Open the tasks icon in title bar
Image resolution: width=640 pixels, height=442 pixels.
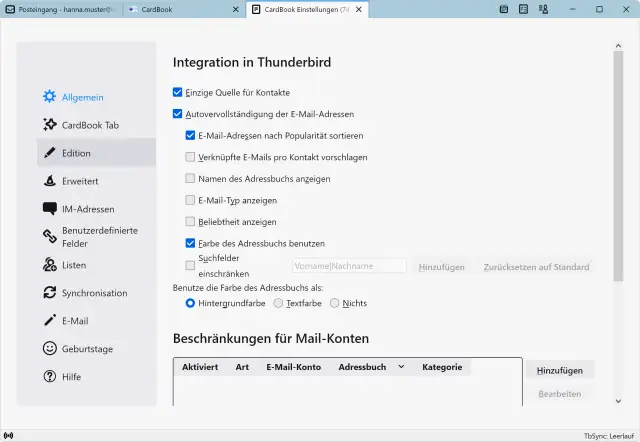[x=523, y=9]
